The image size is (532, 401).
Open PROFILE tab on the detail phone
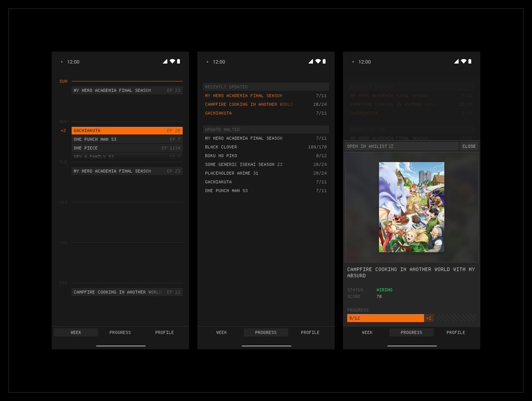point(456,332)
